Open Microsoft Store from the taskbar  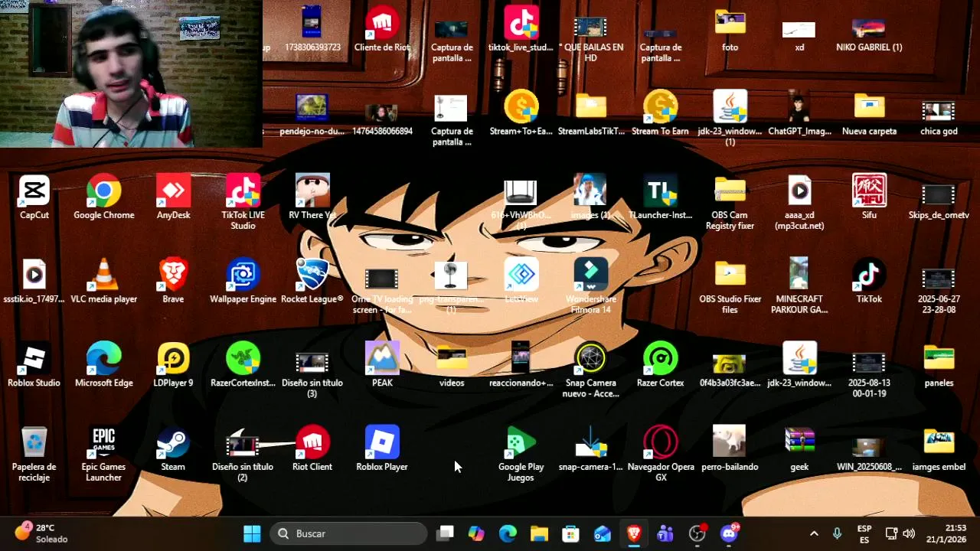coord(570,533)
